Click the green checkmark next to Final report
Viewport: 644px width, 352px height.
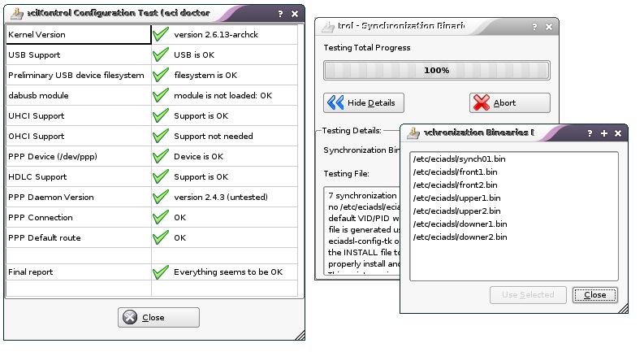(161, 272)
